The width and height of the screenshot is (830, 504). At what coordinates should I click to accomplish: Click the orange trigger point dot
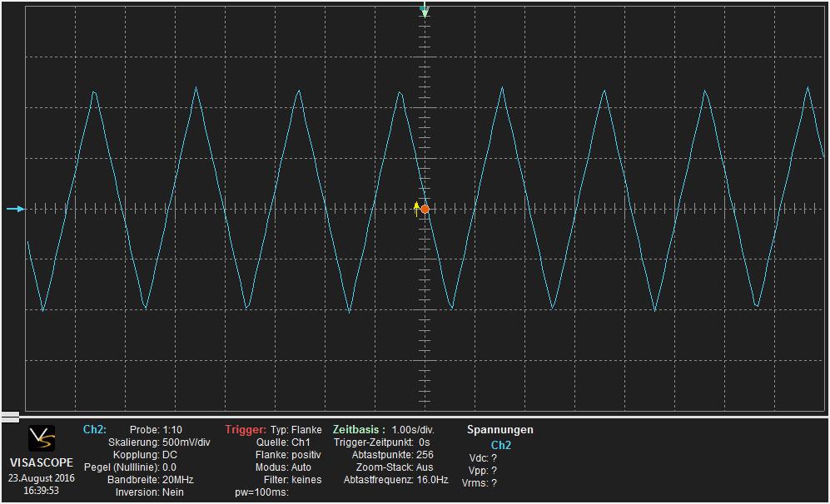[x=425, y=210]
